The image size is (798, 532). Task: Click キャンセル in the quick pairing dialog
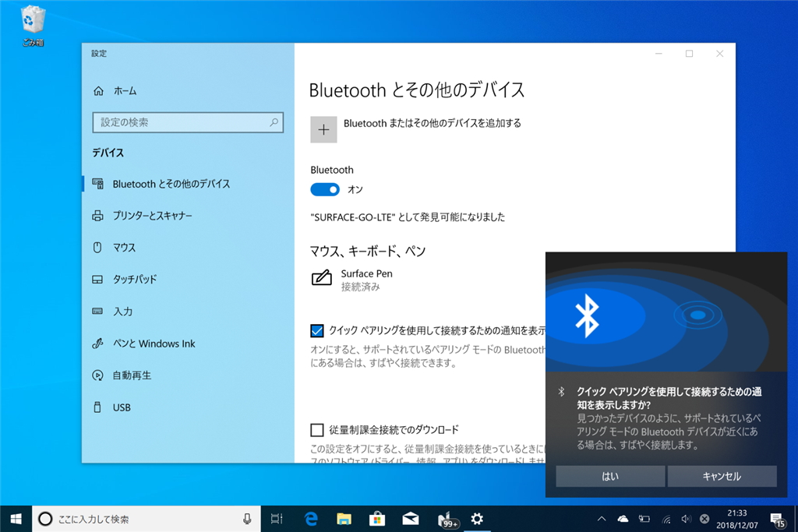tap(722, 476)
